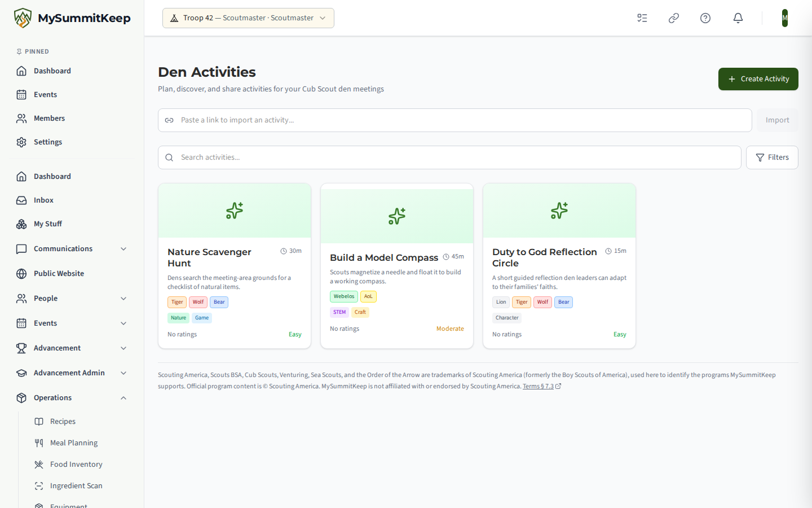This screenshot has height=508, width=812.
Task: Click the paste link import field
Action: point(455,120)
